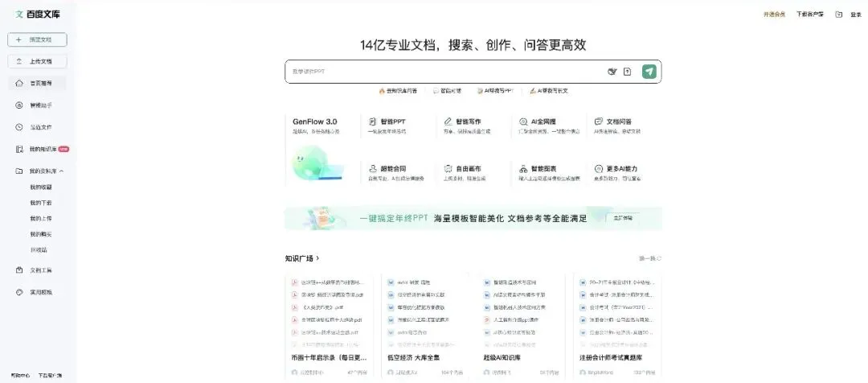
Task: Open 实用模板 in the sidebar
Action: click(37, 292)
